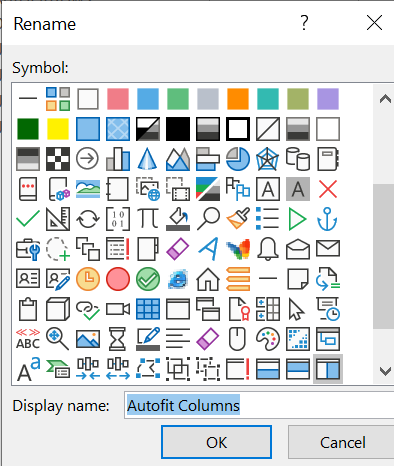
Task: Choose the hourglass symbol
Action: tap(118, 339)
